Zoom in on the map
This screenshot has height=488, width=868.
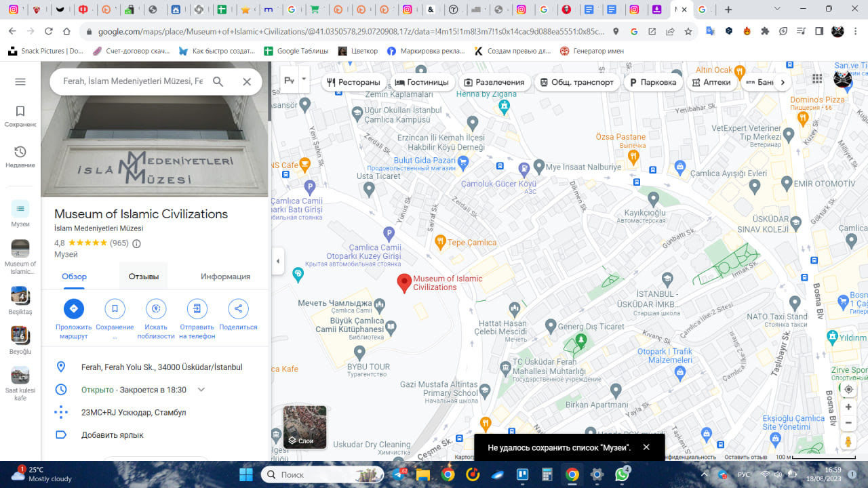point(848,407)
